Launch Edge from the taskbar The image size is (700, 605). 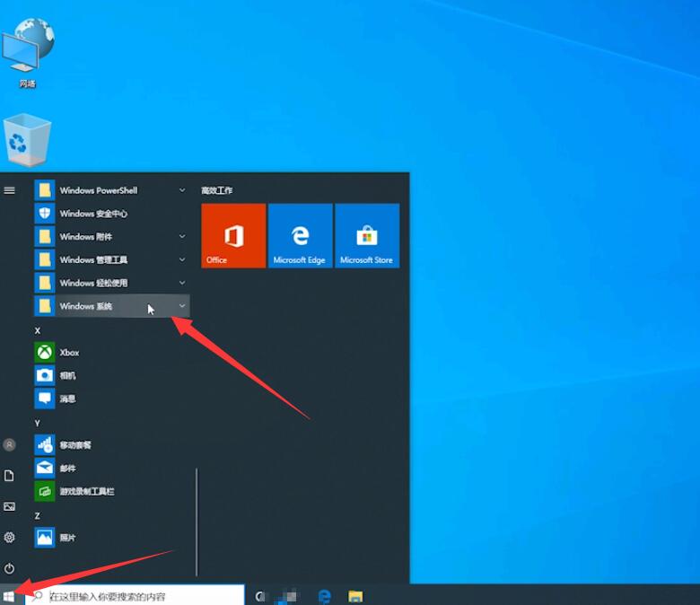[x=325, y=597]
